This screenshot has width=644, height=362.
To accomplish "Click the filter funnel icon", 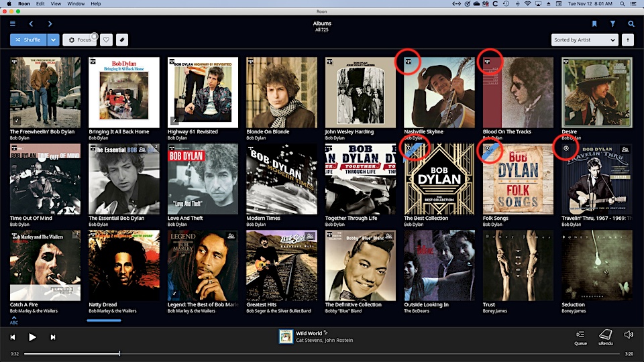I will click(x=612, y=24).
